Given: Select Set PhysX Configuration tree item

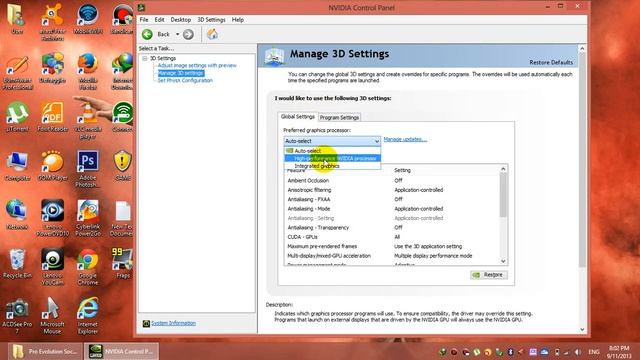Looking at the screenshot, I should (185, 80).
